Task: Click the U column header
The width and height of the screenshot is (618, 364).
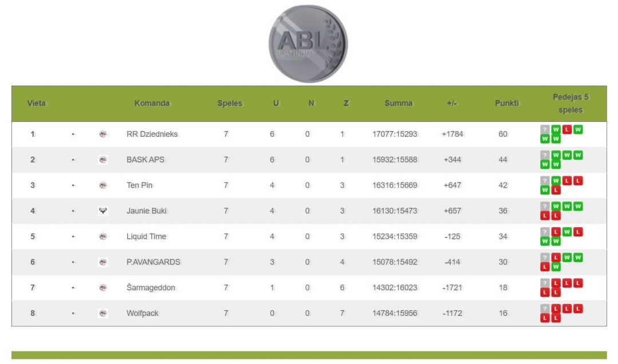Action: coord(276,104)
